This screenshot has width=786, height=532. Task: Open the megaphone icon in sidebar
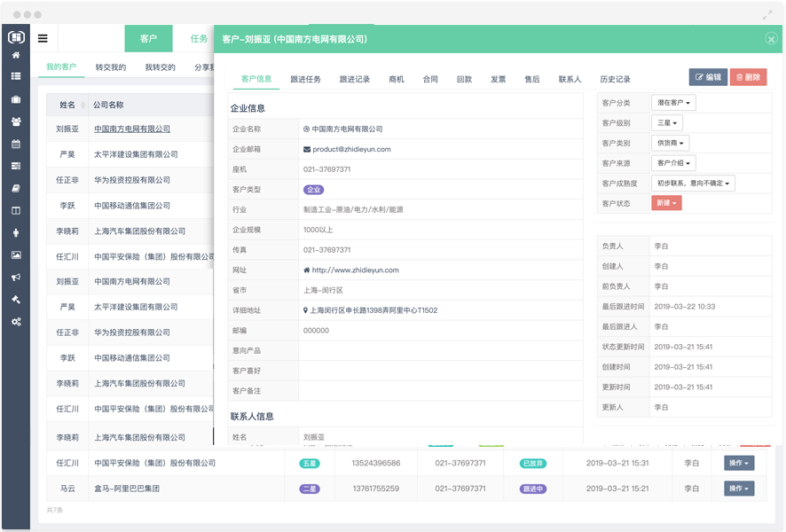pos(16,277)
